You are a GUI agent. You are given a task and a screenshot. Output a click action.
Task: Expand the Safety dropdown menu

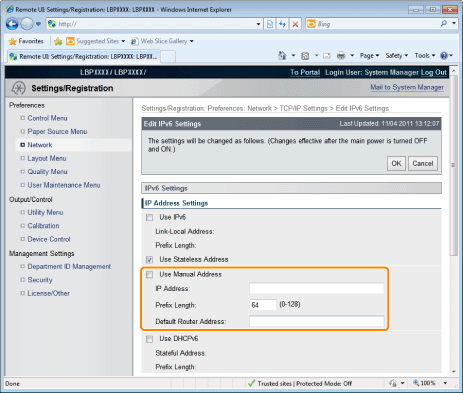point(397,56)
